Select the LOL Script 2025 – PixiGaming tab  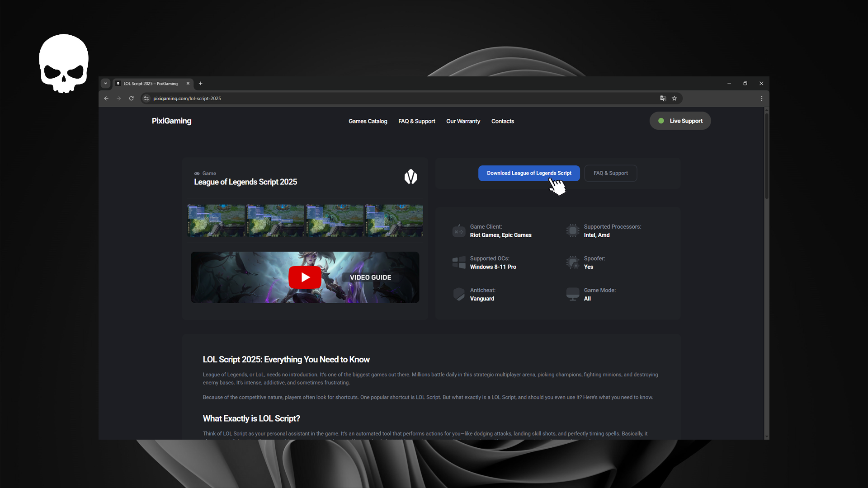click(153, 84)
